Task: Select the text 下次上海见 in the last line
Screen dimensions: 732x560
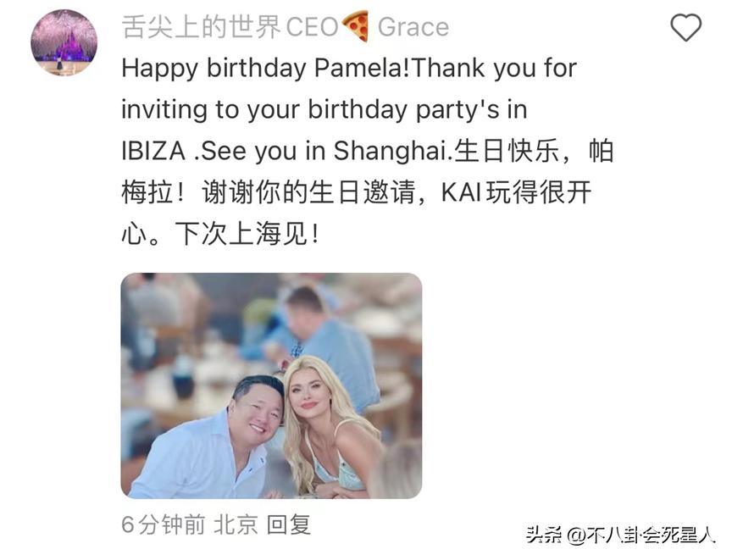Action: 241,233
